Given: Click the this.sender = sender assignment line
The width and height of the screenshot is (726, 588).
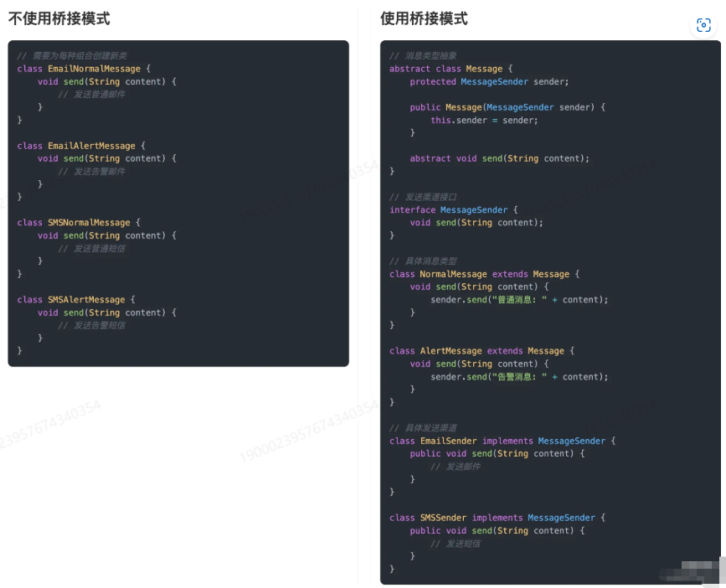Looking at the screenshot, I should pos(484,121).
